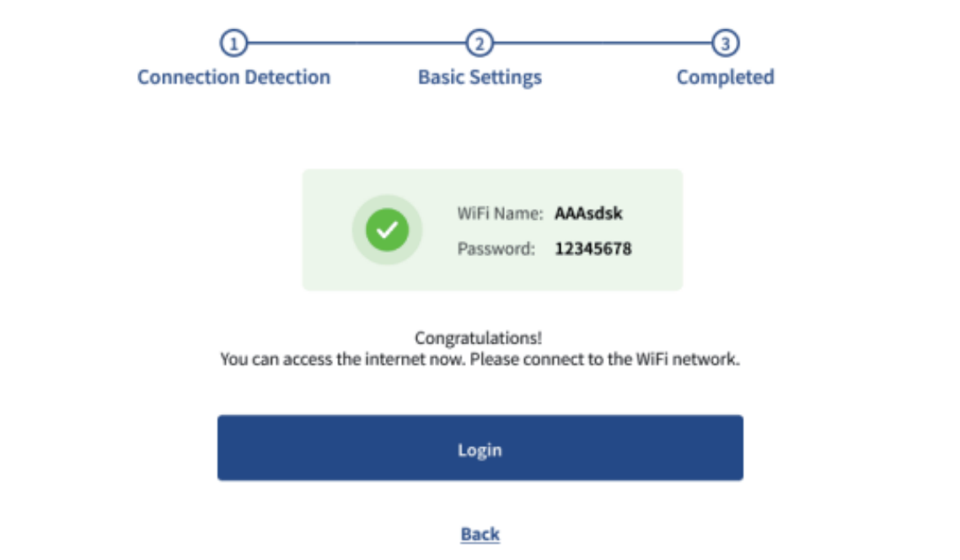The height and width of the screenshot is (560, 960).
Task: Select the Completed step label
Action: [725, 77]
